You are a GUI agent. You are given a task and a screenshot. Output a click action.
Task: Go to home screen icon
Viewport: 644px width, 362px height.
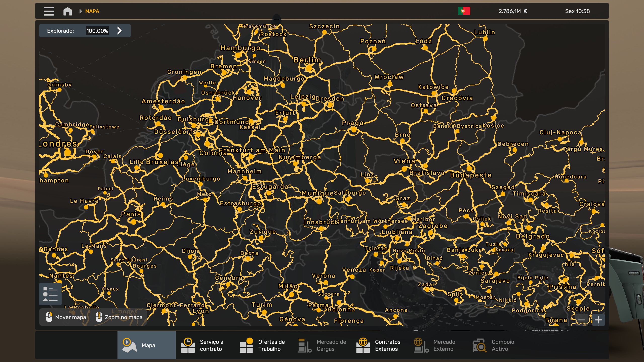[67, 11]
